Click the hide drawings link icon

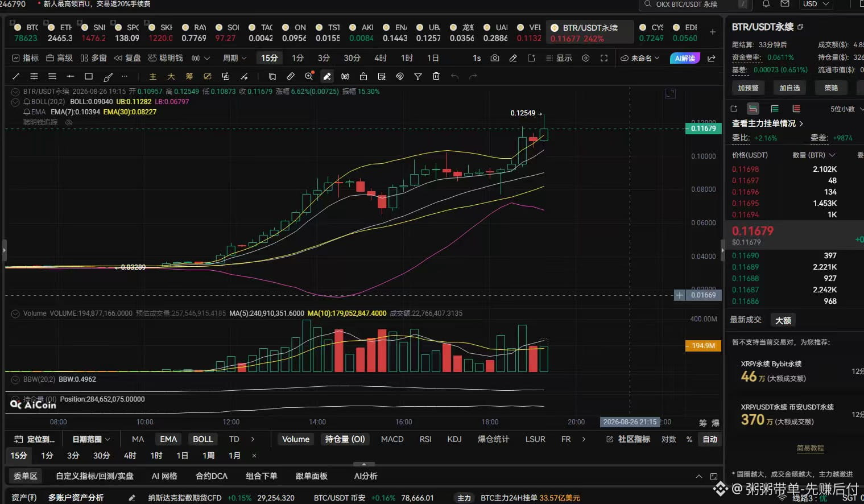(x=400, y=76)
